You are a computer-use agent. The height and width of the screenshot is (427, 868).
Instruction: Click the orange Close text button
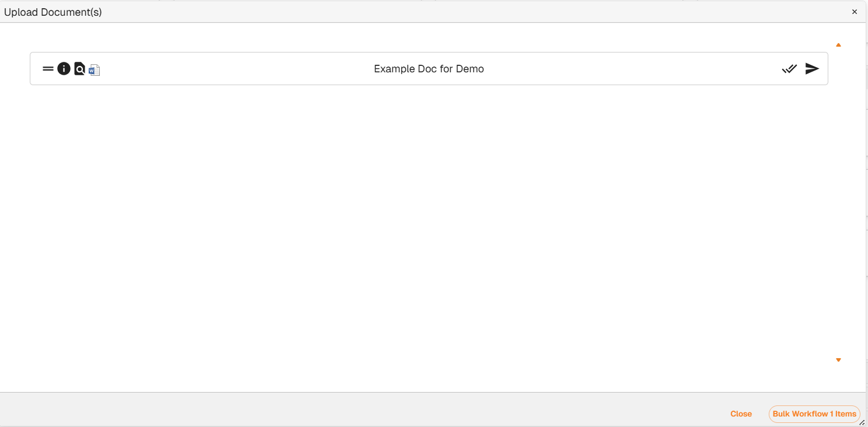pyautogui.click(x=741, y=414)
